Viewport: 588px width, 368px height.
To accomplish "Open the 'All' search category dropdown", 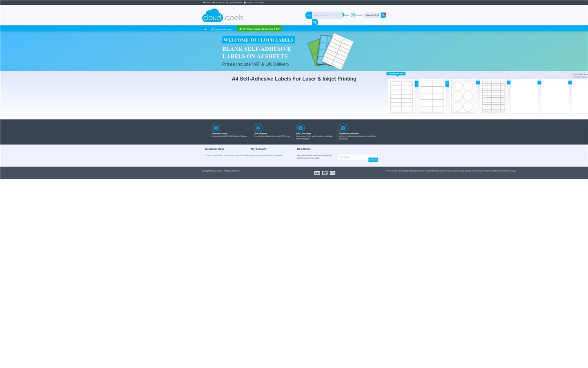I will click(309, 15).
